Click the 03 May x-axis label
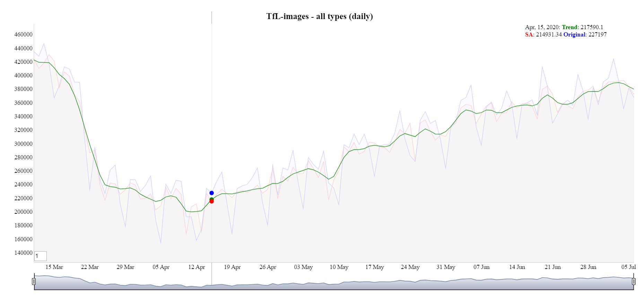The height and width of the screenshot is (303, 644). [304, 267]
